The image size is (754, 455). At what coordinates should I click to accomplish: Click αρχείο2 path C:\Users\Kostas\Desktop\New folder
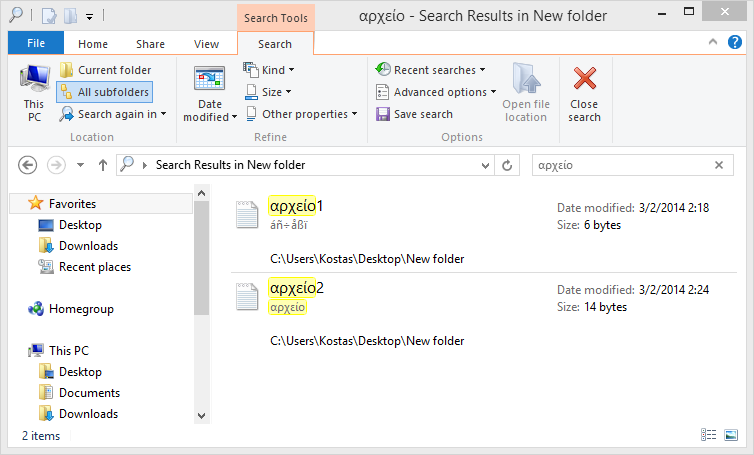367,341
